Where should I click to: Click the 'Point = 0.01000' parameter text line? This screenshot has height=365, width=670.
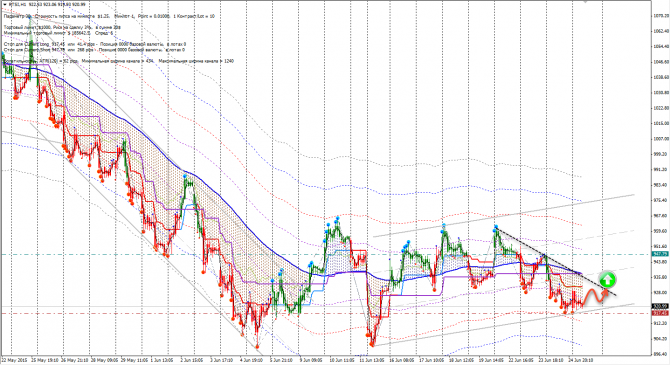point(109,16)
